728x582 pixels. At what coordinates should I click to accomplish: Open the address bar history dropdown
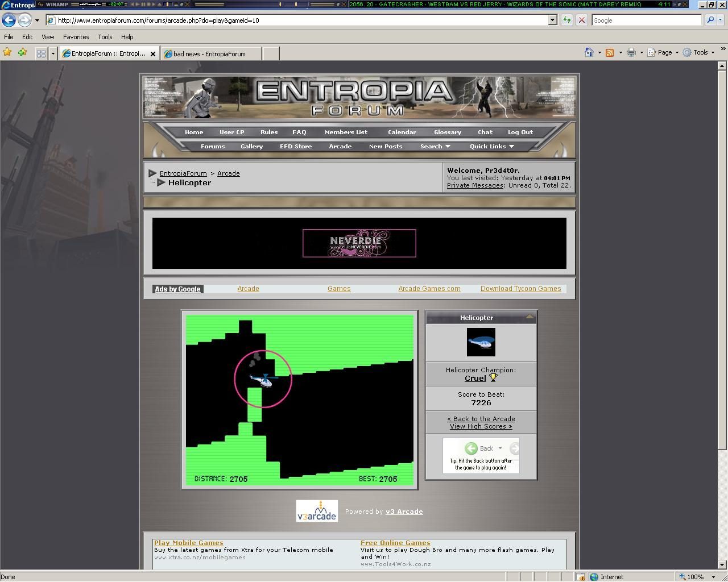(552, 19)
